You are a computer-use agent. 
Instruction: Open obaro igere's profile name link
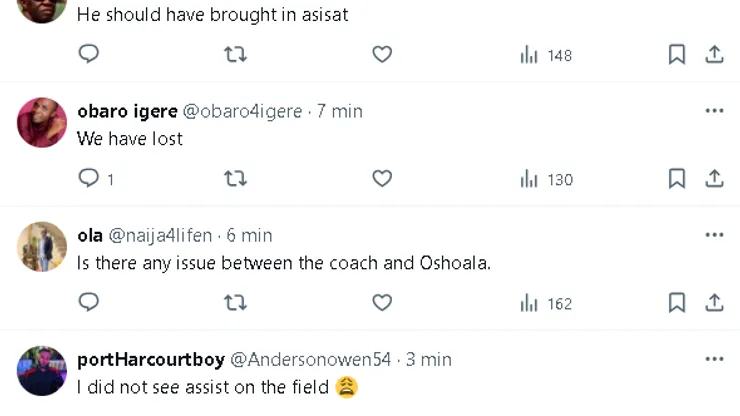127,111
